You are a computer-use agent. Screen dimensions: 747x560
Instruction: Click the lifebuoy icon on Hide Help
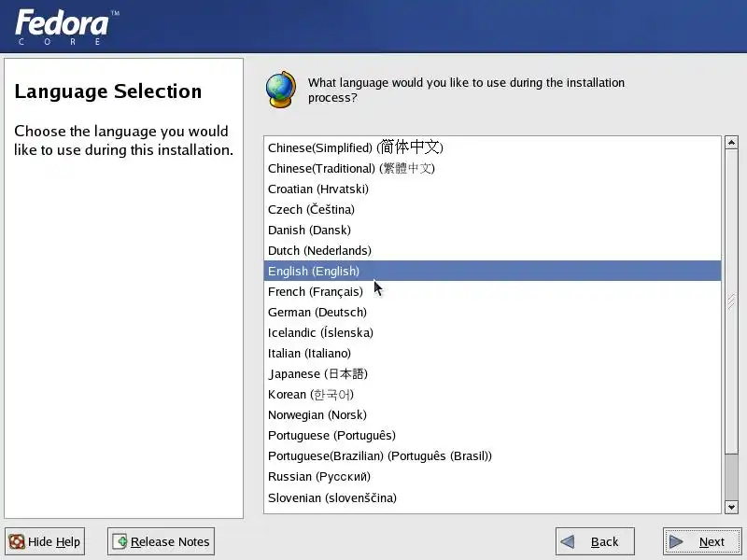pyautogui.click(x=17, y=541)
